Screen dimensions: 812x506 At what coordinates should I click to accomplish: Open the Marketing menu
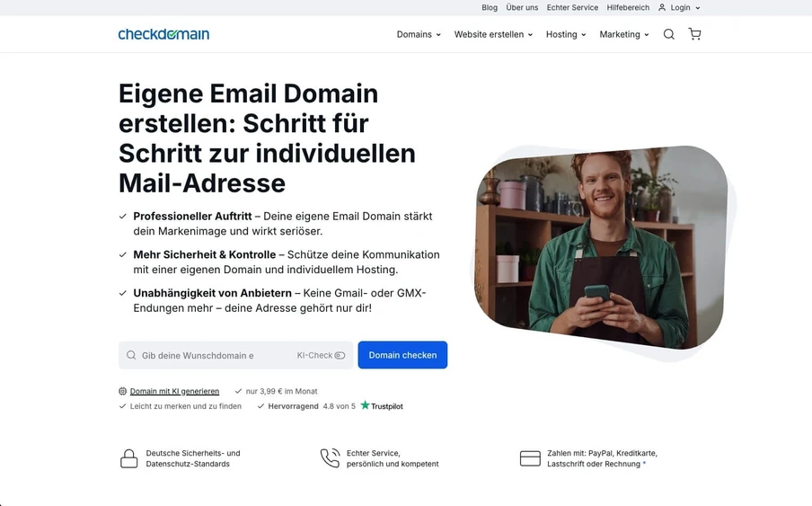coord(624,34)
